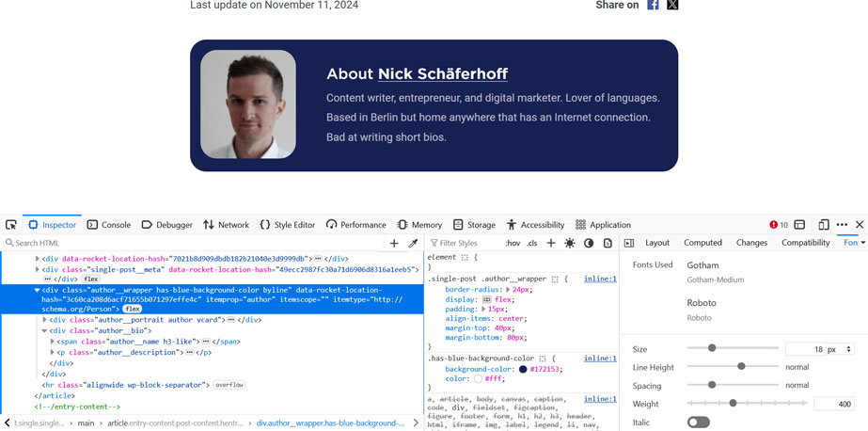Open the Storage panel
The width and height of the screenshot is (868, 431).
[x=474, y=225]
